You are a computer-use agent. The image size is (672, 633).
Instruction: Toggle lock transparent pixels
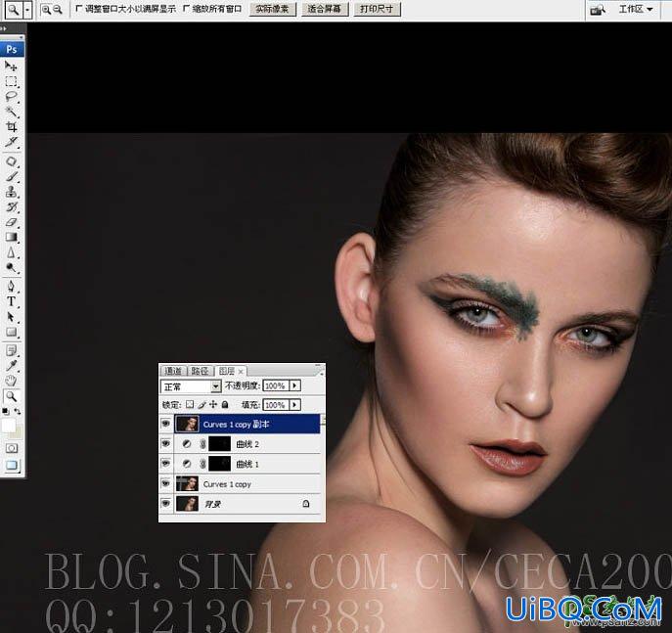[190, 405]
